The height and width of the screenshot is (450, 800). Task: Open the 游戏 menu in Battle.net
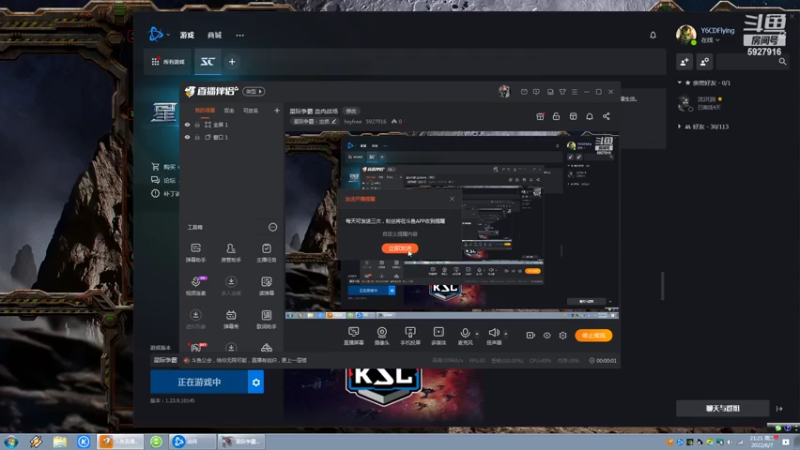tap(187, 35)
